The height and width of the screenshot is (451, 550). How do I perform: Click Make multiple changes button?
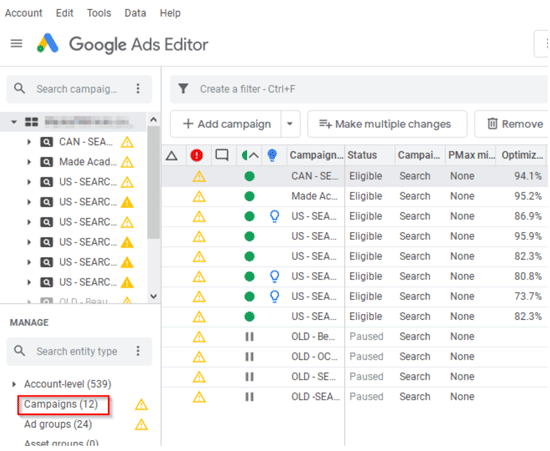(x=387, y=124)
